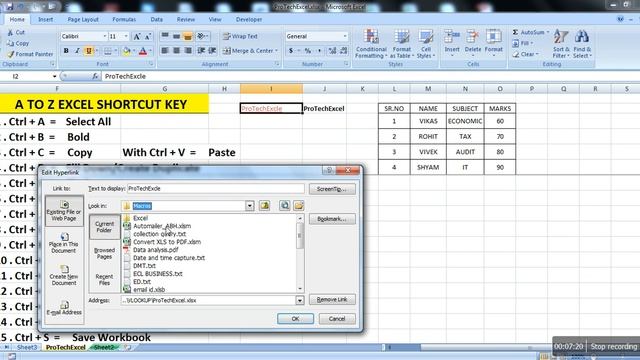Toggle center text alignment

point(176,51)
